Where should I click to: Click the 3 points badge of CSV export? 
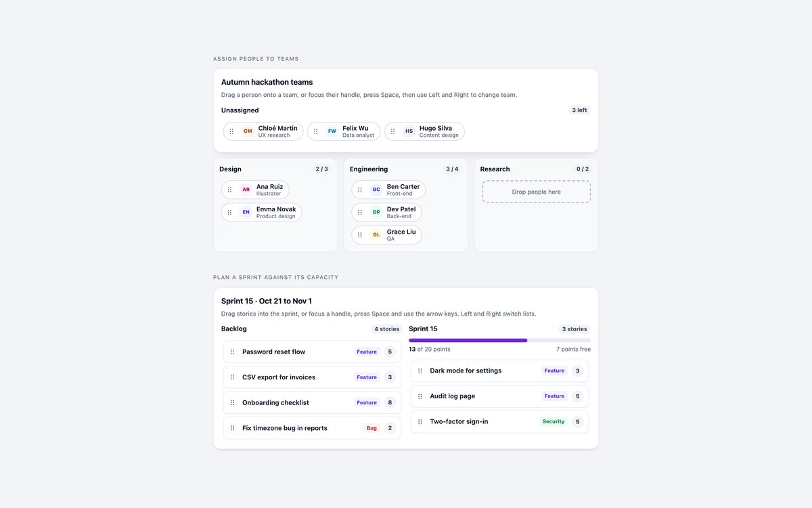(389, 377)
